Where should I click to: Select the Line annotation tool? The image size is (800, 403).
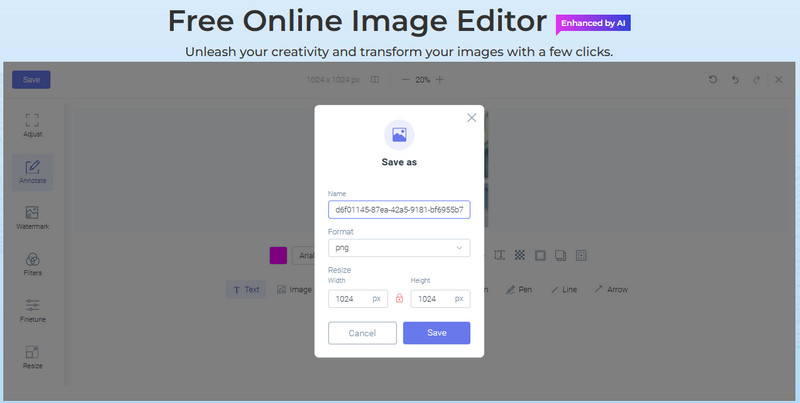[564, 289]
